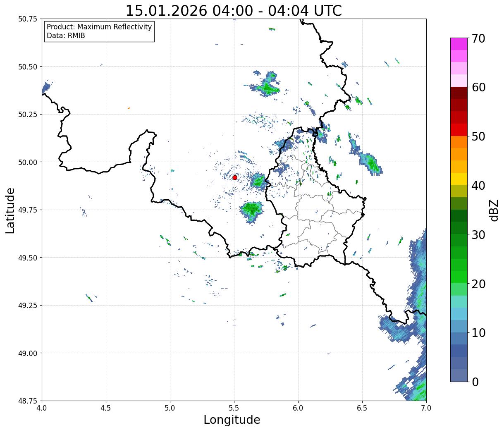504x430 pixels.
Task: Pick the bright green swatch just above 20 dBZ
Action: [x=459, y=277]
